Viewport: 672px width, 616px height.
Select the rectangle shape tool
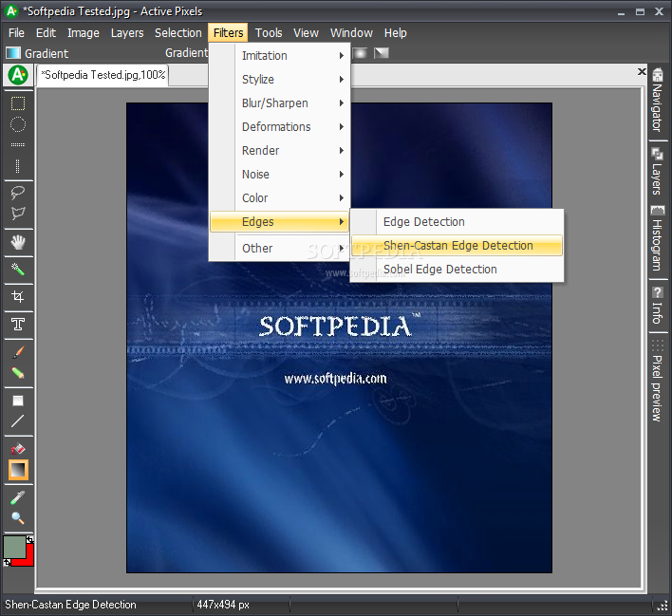click(x=18, y=401)
